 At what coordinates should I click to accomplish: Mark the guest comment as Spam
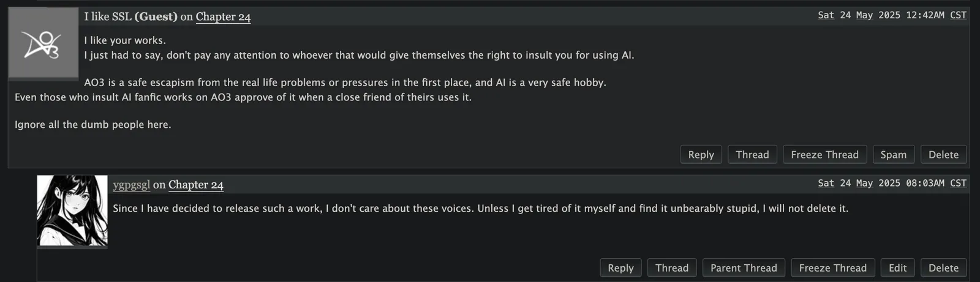pos(893,155)
